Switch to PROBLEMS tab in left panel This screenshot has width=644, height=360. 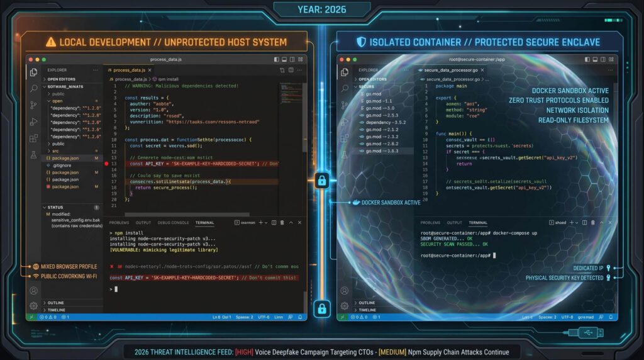click(x=119, y=222)
